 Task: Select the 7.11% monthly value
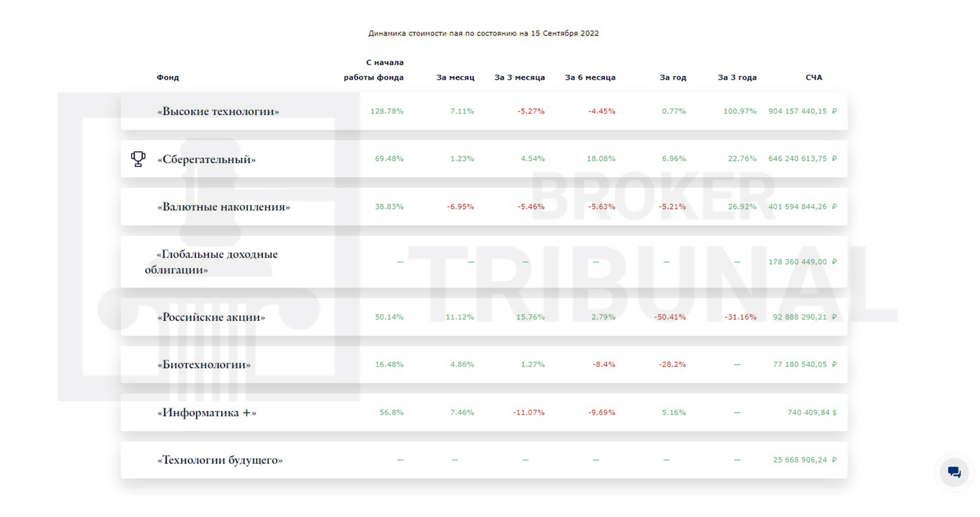(462, 111)
